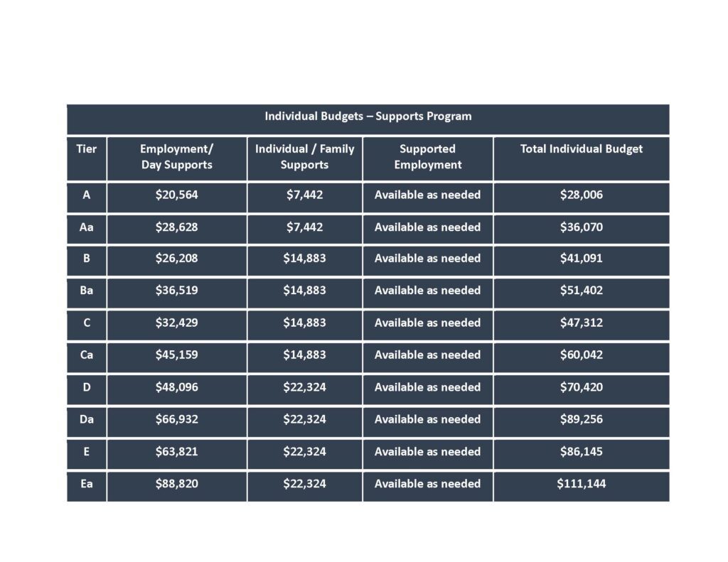Select the $88,820 cell in Tier Ea
728x562 pixels.
pyautogui.click(x=176, y=484)
